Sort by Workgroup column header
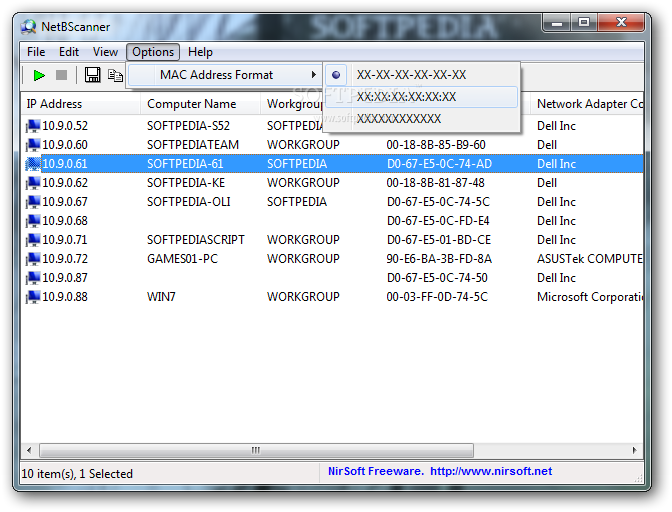This screenshot has height=512, width=672. point(292,104)
